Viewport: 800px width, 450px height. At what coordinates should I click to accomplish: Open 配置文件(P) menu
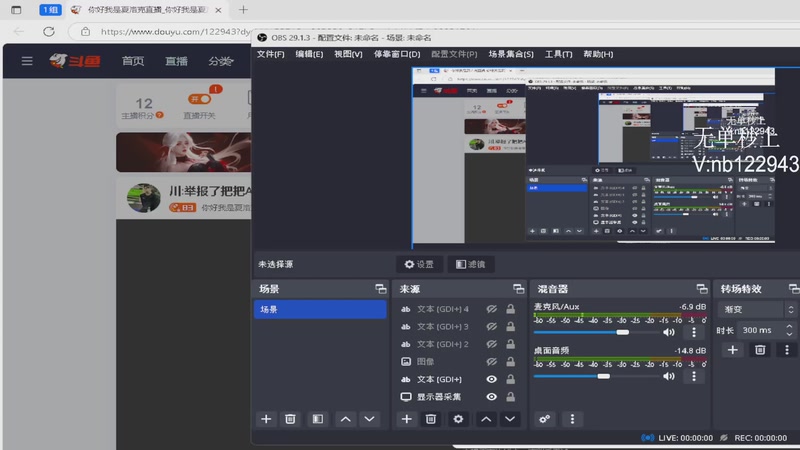tap(454, 54)
